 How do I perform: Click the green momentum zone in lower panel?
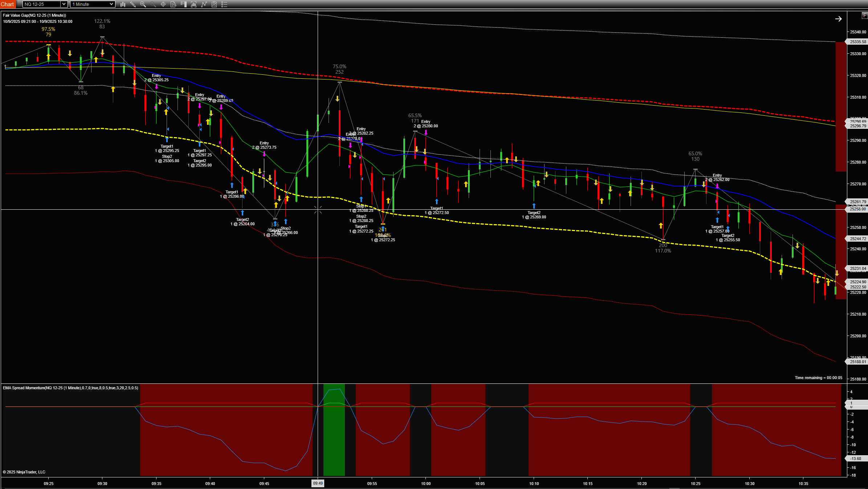pos(334,435)
